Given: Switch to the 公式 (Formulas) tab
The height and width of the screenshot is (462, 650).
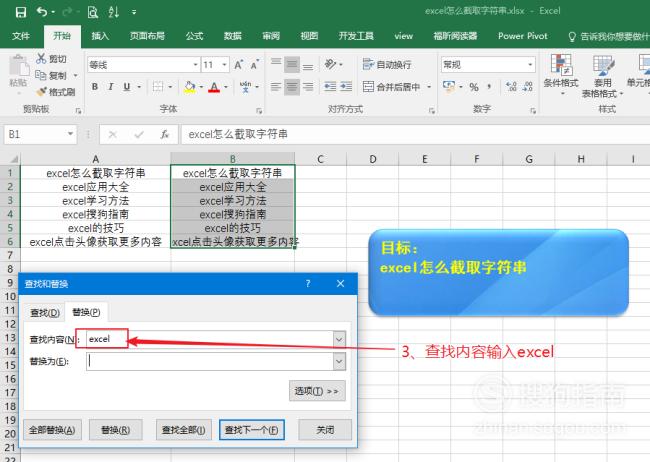Looking at the screenshot, I should 194,36.
